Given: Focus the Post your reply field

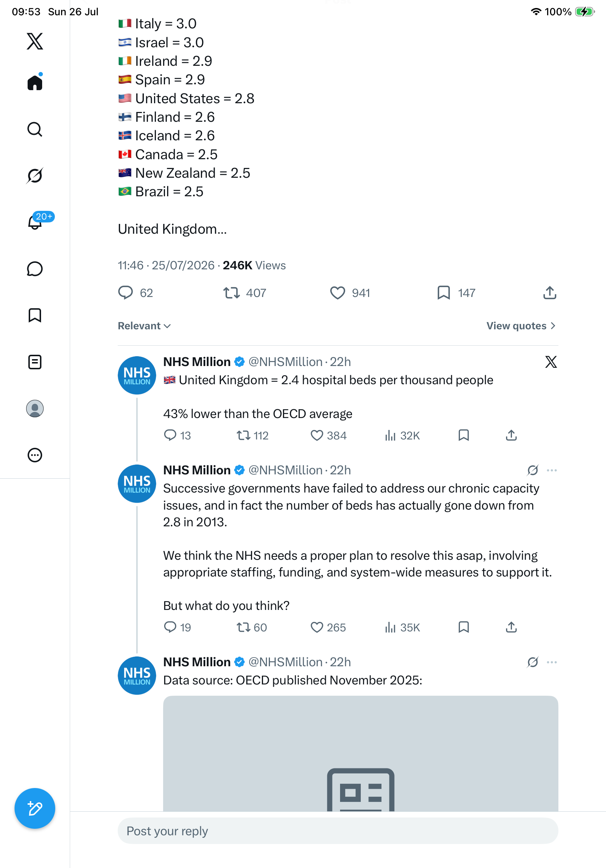Looking at the screenshot, I should tap(338, 831).
